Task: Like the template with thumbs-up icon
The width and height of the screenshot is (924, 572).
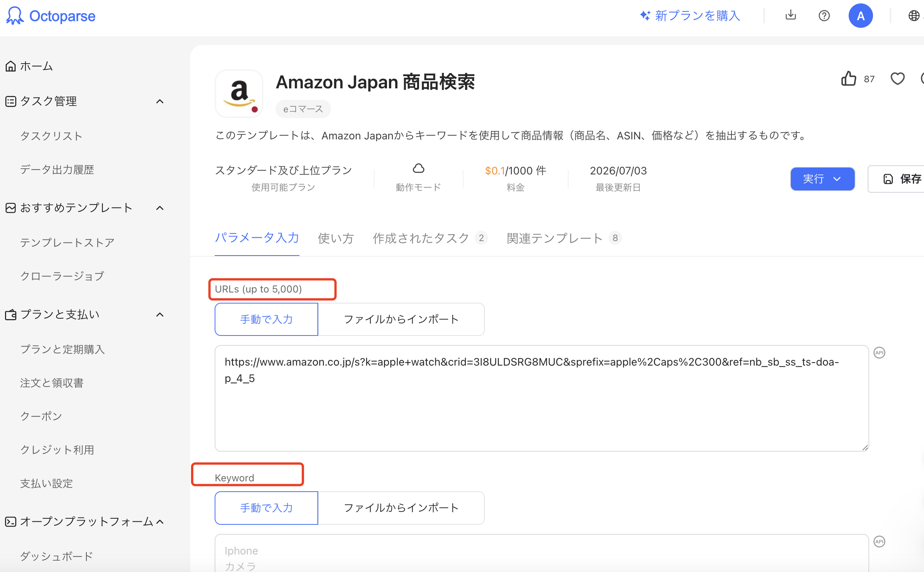Action: click(x=849, y=79)
